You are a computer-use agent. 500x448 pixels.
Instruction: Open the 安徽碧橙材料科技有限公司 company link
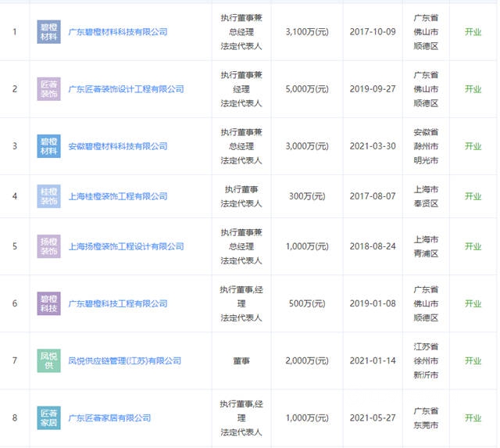tap(118, 146)
